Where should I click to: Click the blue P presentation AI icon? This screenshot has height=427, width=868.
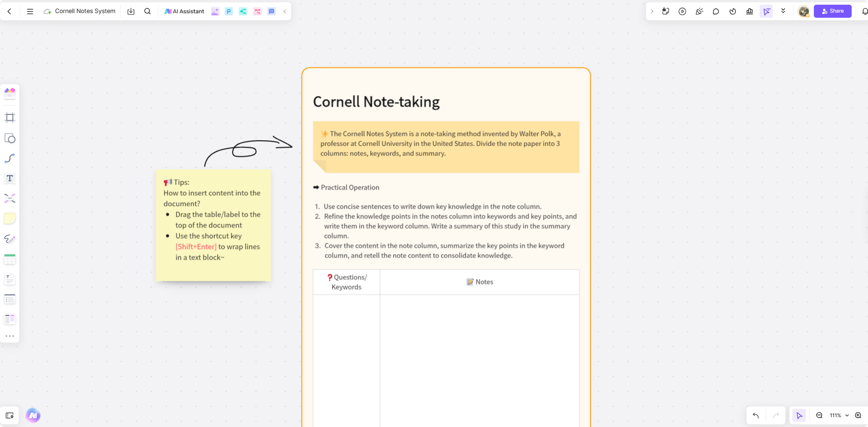229,11
